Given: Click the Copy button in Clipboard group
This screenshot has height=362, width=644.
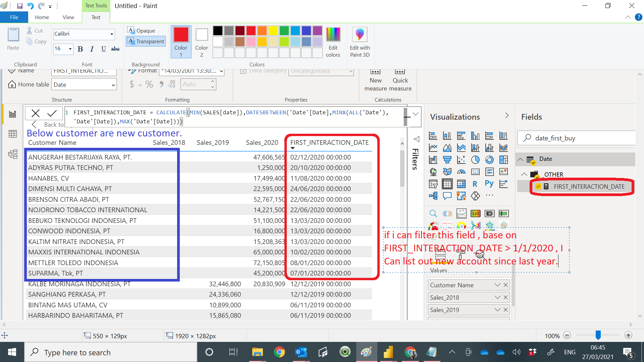Looking at the screenshot, I should pos(36,41).
